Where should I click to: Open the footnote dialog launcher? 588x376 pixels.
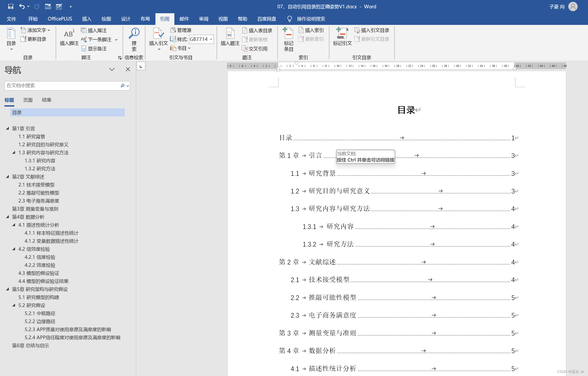pos(120,58)
